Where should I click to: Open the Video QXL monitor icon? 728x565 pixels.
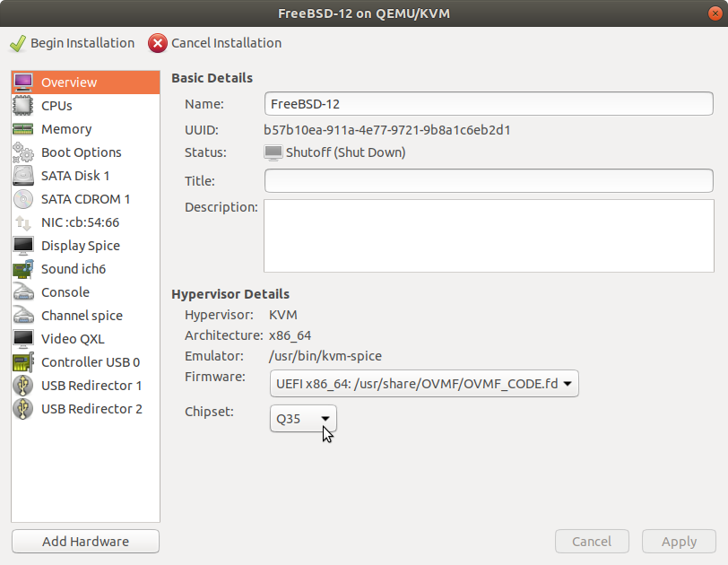pos(23,339)
